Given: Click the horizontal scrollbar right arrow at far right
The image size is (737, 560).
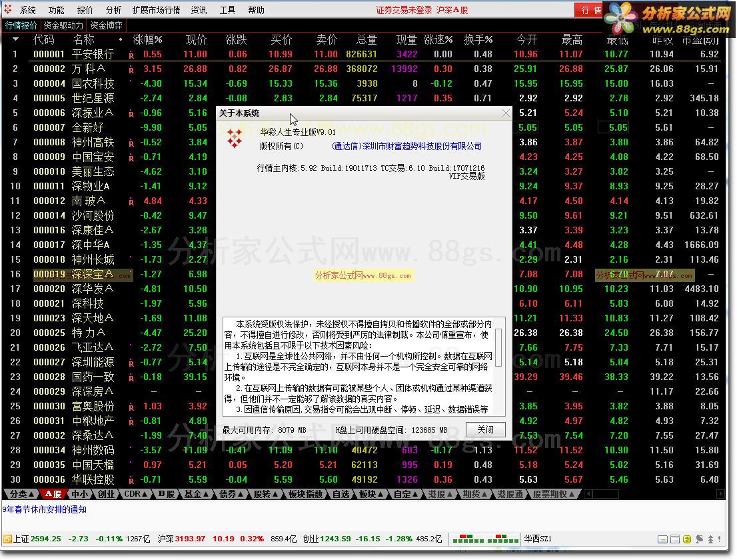Looking at the screenshot, I should pyautogui.click(x=720, y=494).
